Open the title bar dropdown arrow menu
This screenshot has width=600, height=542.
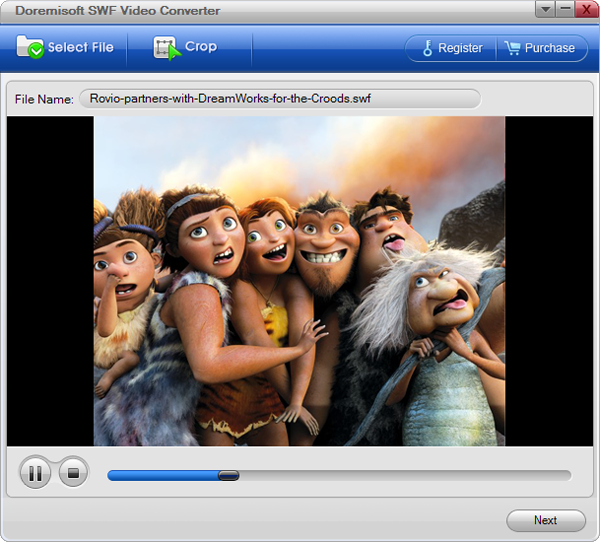[545, 9]
